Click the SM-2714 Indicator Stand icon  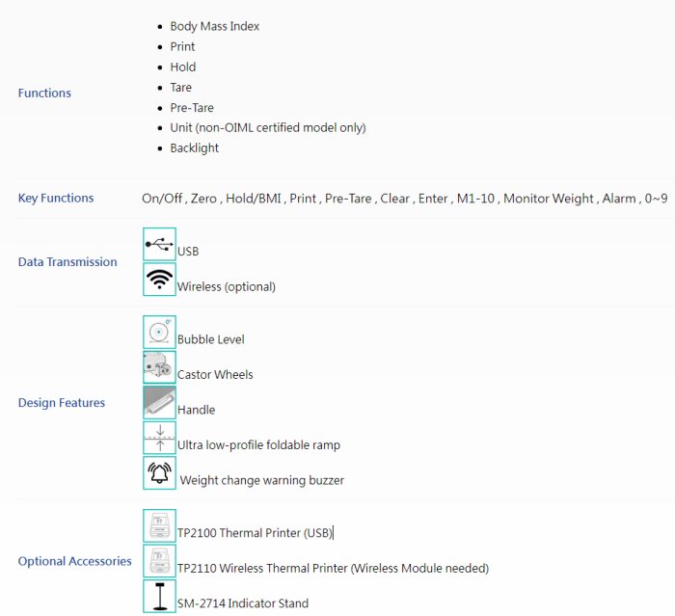159,597
